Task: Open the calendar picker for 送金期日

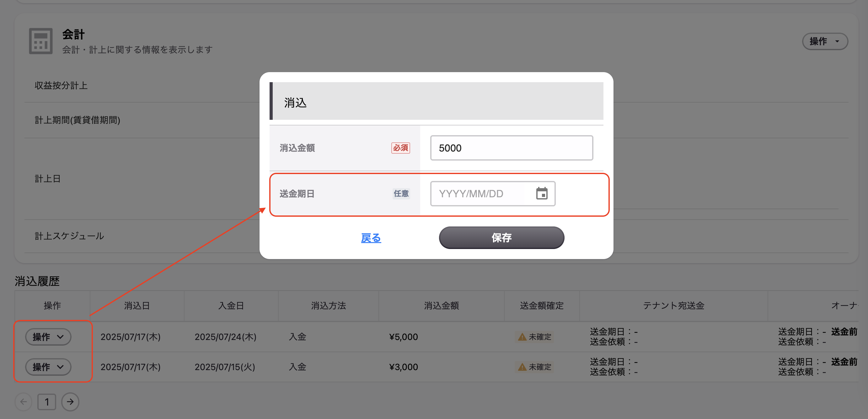Action: [x=542, y=194]
